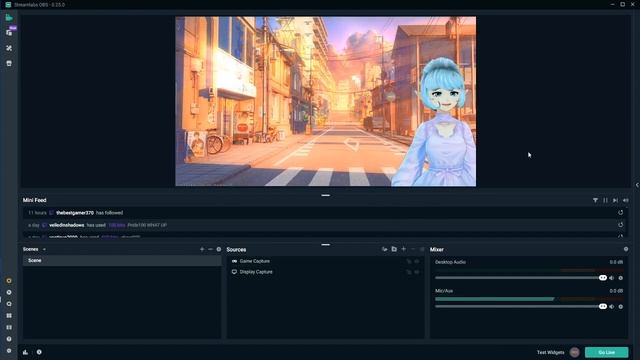This screenshot has width=640, height=360.
Task: Open the store/merch icon in the sidebar
Action: [x=9, y=63]
